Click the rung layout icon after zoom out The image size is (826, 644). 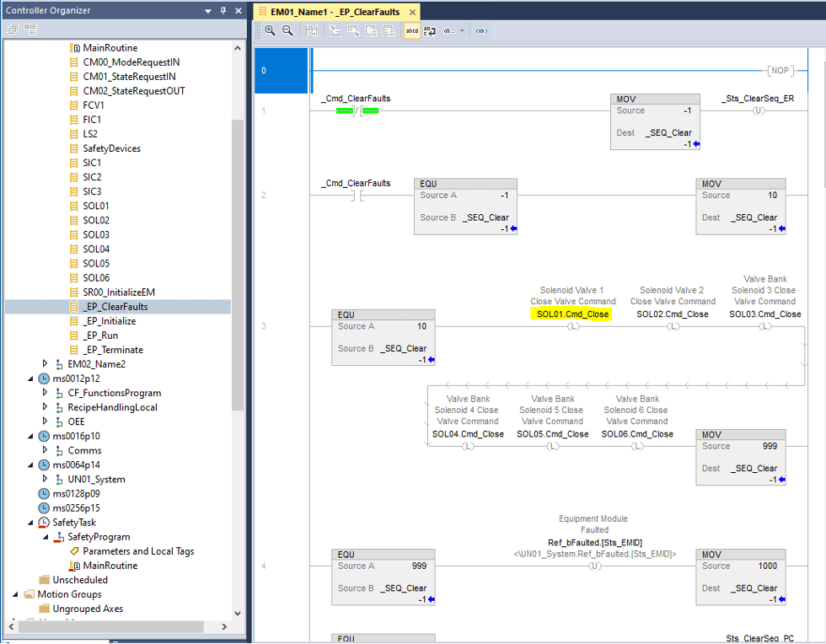tap(312, 31)
